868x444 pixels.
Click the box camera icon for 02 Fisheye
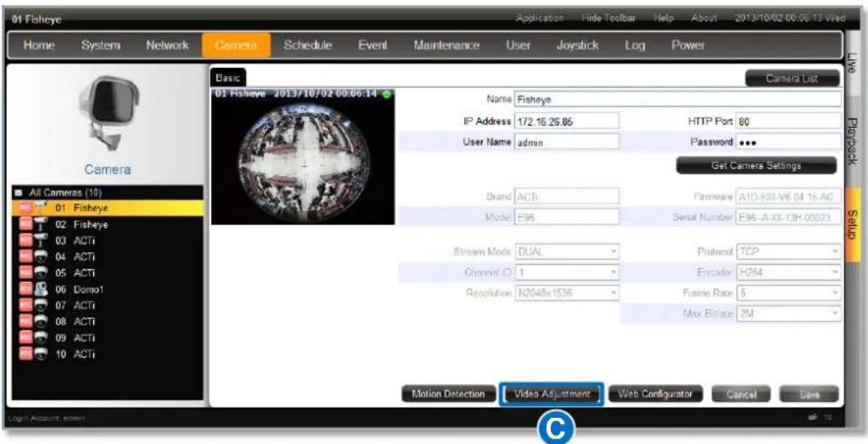point(42,224)
